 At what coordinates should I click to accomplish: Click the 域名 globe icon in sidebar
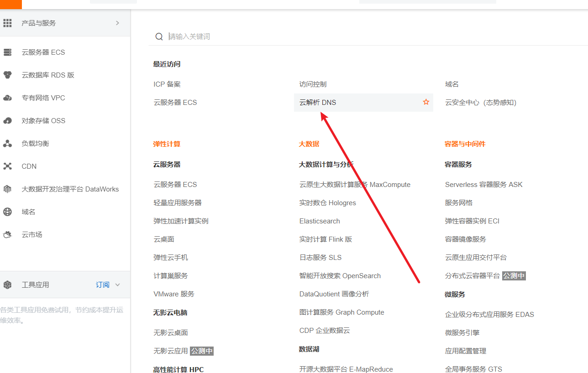coord(7,212)
